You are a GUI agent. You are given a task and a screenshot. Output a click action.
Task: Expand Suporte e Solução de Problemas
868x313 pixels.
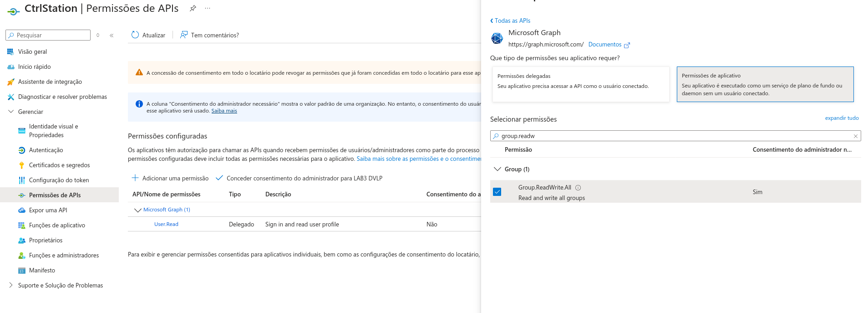[x=11, y=285]
